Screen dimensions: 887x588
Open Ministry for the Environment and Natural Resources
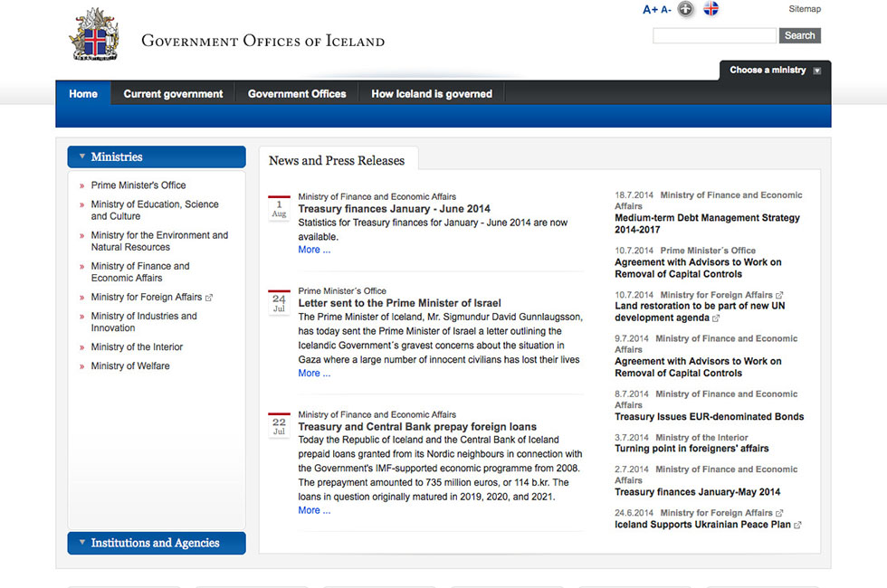point(159,242)
